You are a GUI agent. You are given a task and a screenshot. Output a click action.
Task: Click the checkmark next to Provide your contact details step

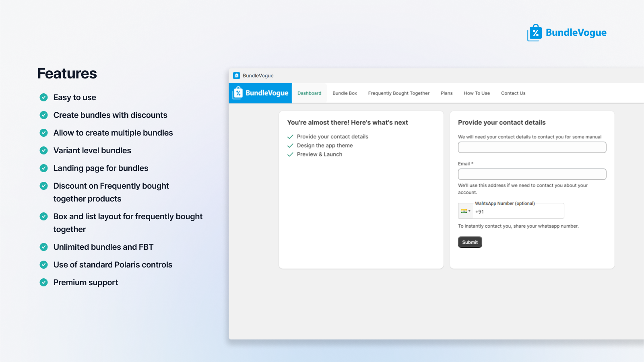click(x=290, y=137)
